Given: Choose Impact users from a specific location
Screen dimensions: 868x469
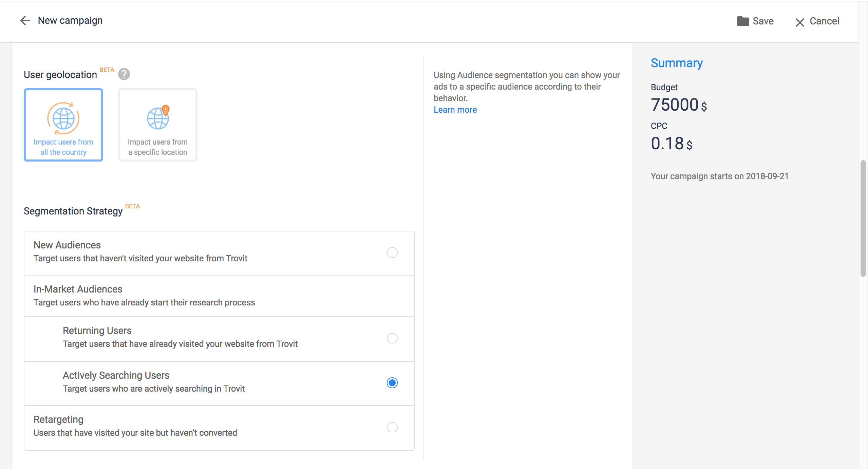Looking at the screenshot, I should (157, 147).
